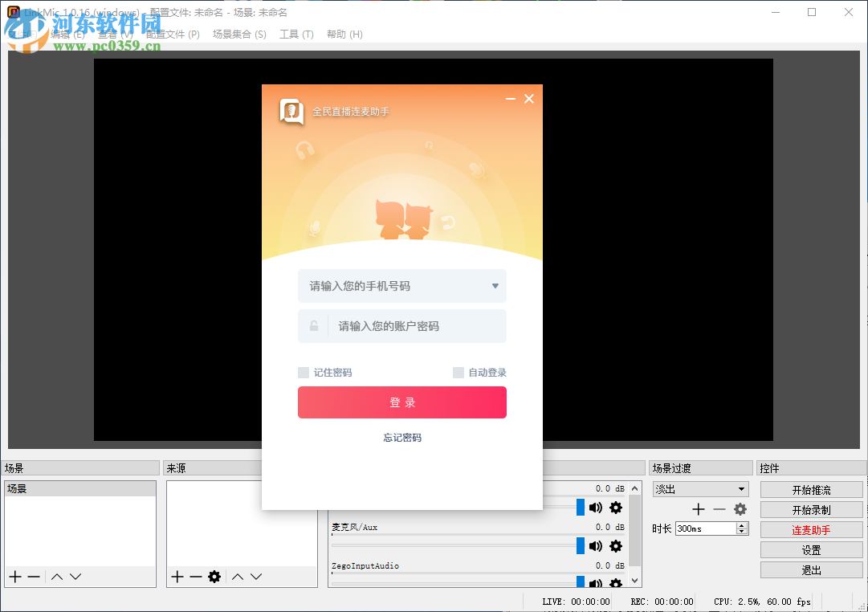This screenshot has width=868, height=612.
Task: Click the 登录 login button
Action: point(401,402)
